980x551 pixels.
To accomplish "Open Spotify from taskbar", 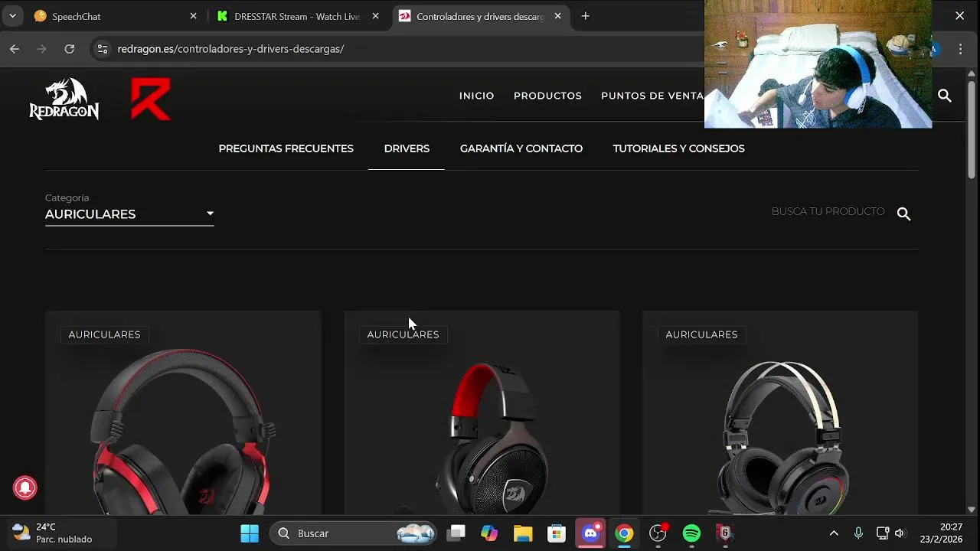I will point(691,533).
